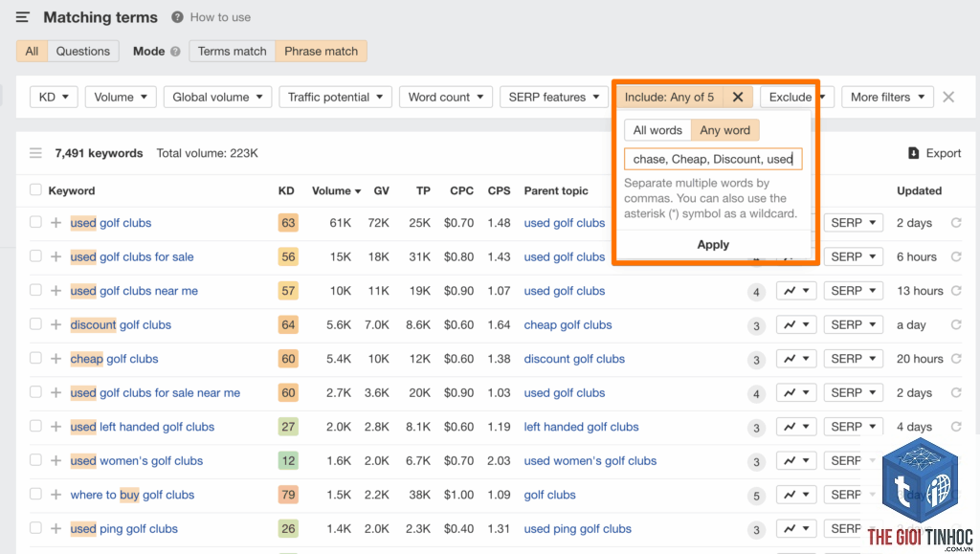Select Terms match mode
The image size is (980, 554).
[232, 52]
